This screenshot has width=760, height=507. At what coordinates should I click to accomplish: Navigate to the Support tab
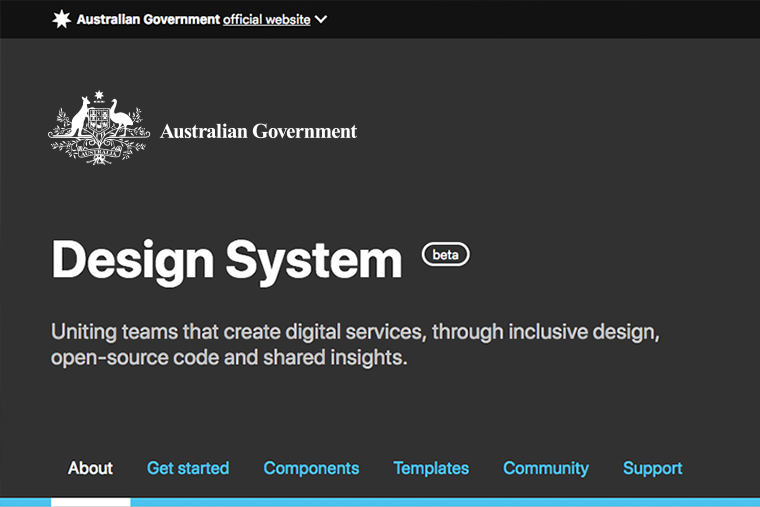652,468
